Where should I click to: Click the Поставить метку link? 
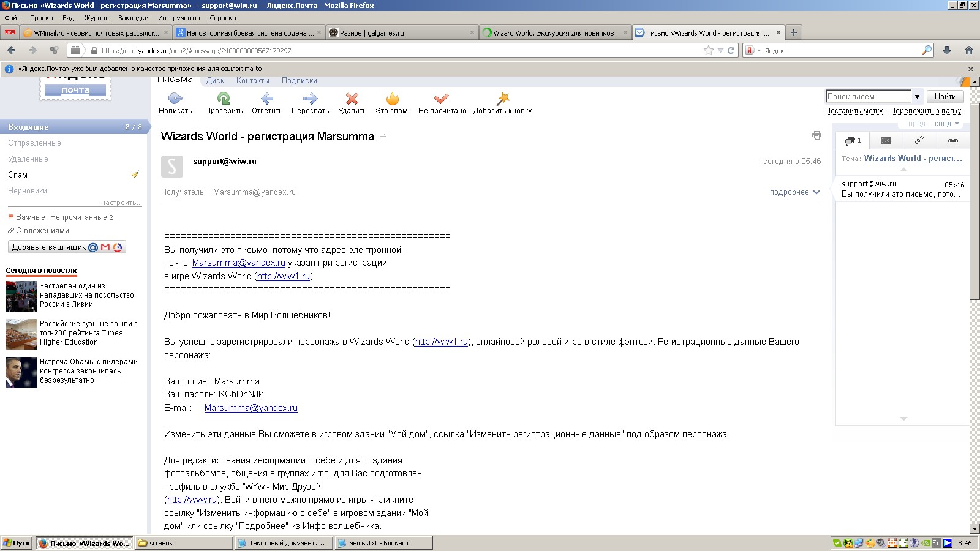pyautogui.click(x=854, y=111)
